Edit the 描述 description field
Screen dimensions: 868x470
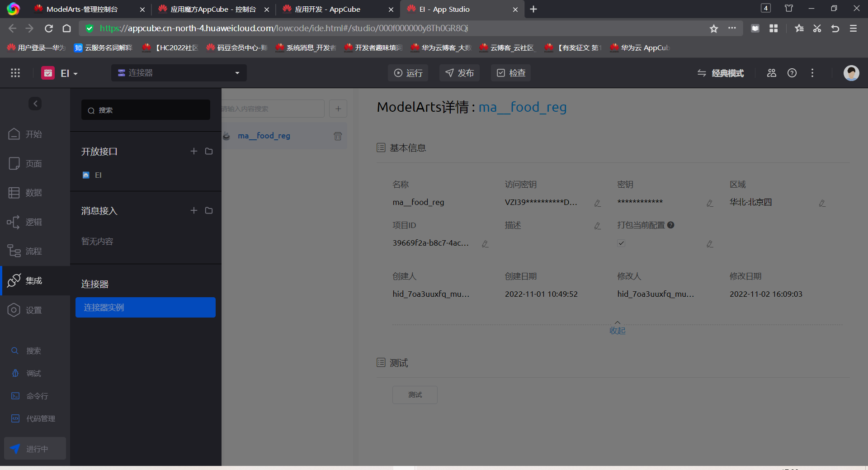(598, 226)
